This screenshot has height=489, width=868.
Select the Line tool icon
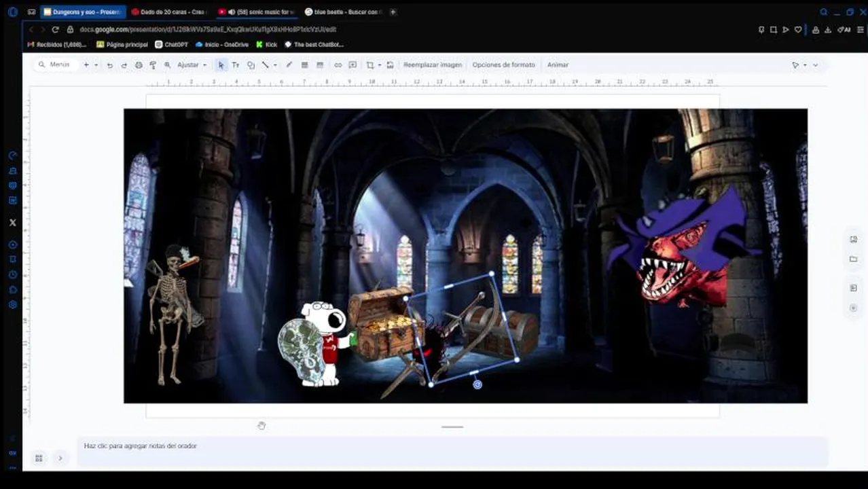pos(266,65)
